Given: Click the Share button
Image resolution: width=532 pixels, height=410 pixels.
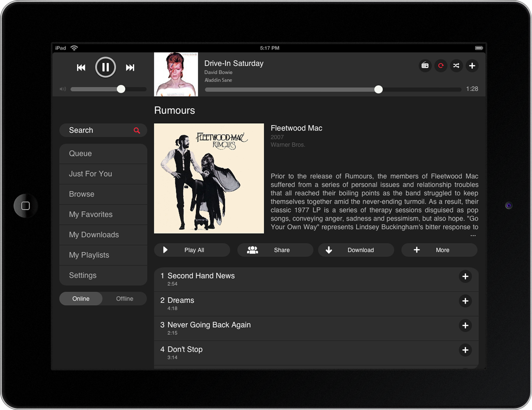Looking at the screenshot, I should click(275, 250).
